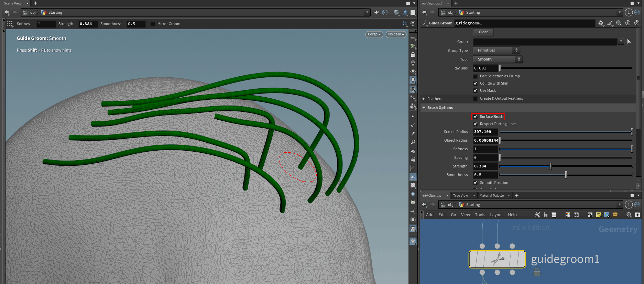Click the pin icon in Scene View toolbar
644x284 pixels.
377,12
